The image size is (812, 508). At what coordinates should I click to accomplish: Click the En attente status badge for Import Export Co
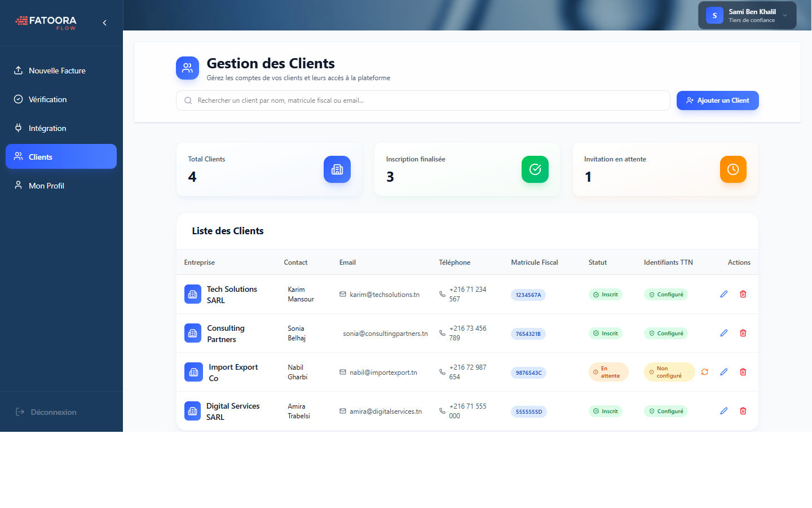[x=608, y=372]
